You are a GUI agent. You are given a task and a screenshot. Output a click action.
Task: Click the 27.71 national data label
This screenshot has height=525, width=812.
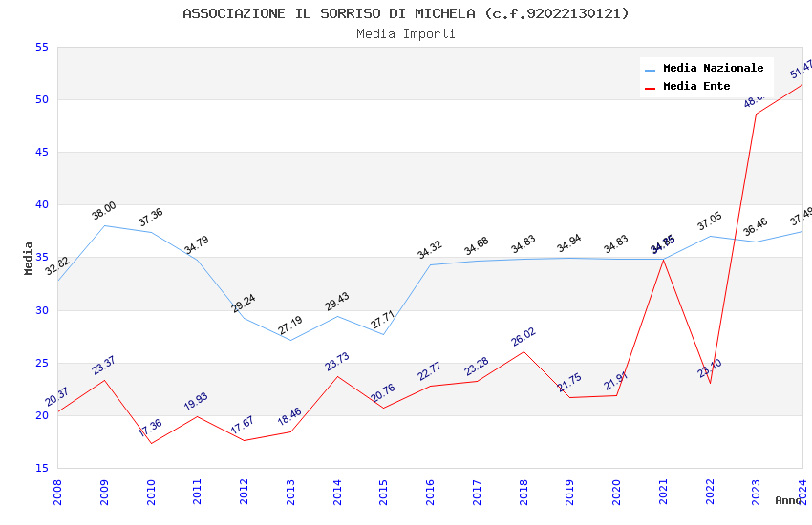(383, 320)
